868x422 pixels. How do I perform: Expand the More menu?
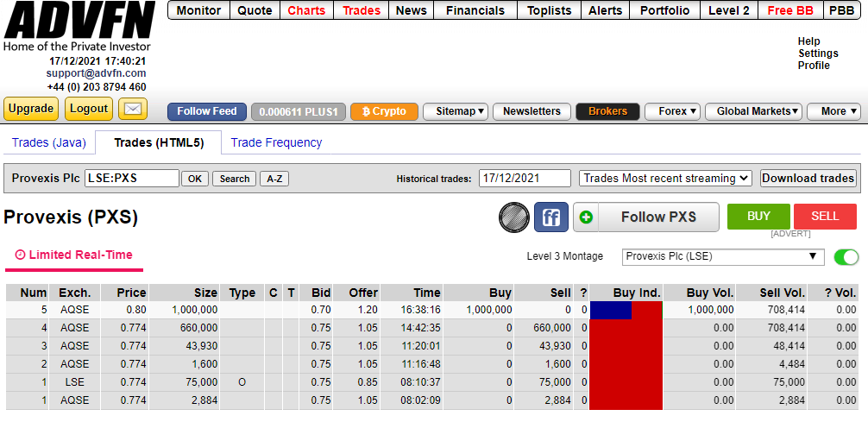(833, 111)
